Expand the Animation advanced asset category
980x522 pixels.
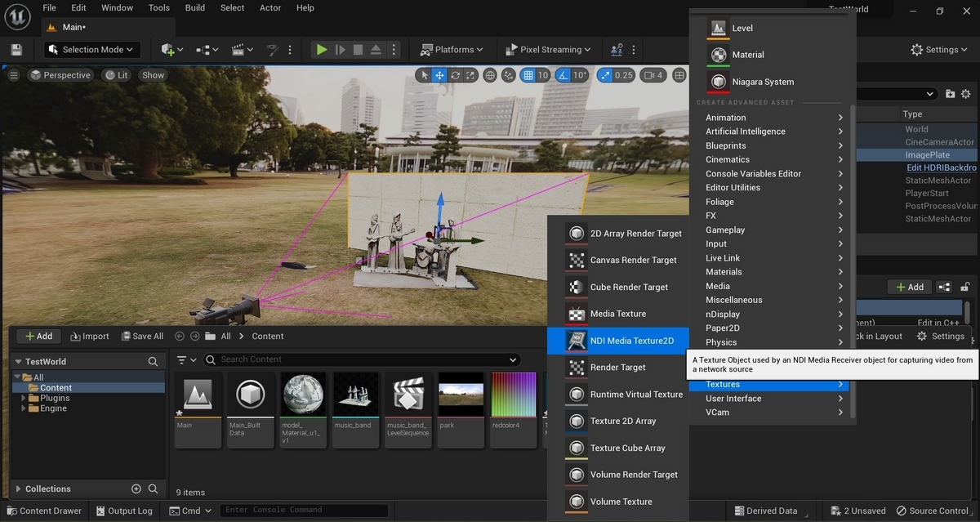tap(773, 118)
